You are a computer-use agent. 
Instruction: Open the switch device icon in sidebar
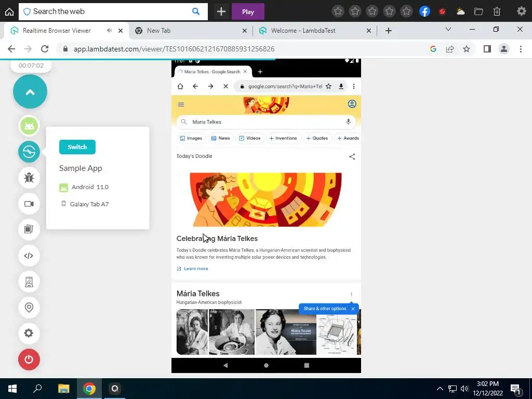click(29, 152)
